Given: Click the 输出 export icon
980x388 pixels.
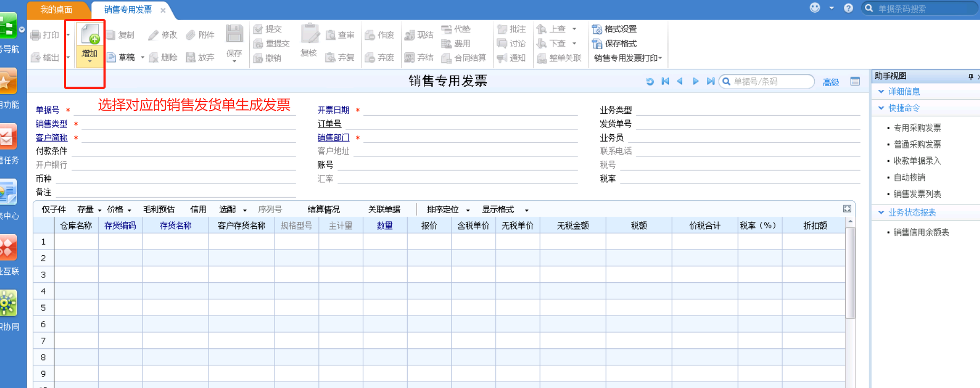Looking at the screenshot, I should click(35, 58).
